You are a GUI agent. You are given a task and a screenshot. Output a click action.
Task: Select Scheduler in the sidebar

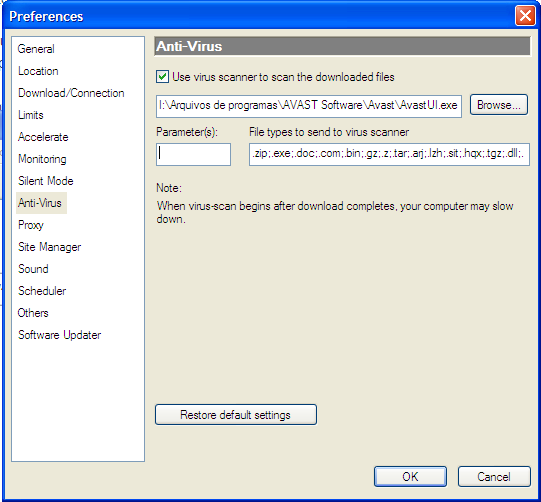point(42,291)
